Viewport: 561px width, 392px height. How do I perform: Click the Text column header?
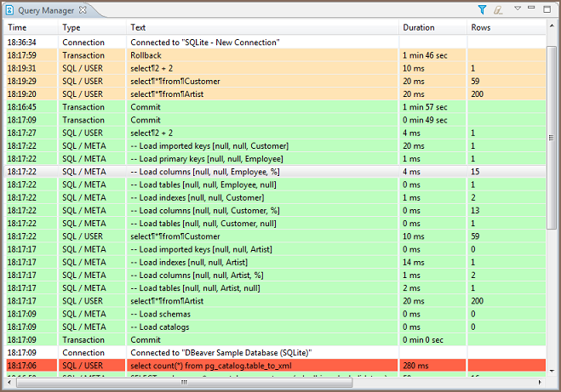pyautogui.click(x=262, y=27)
